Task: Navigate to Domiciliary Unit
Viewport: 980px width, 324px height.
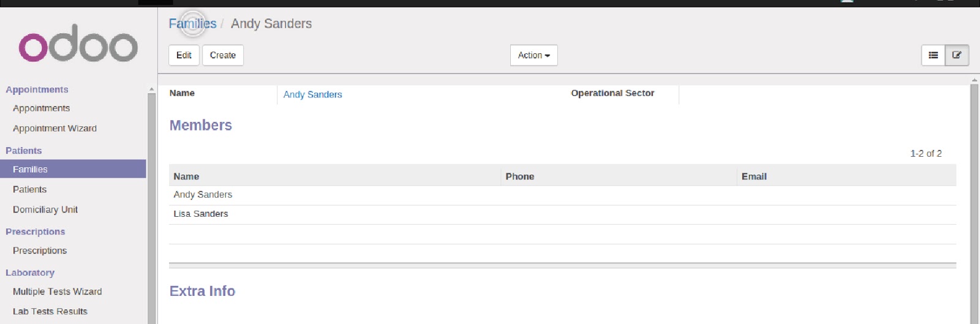Action: (45, 209)
